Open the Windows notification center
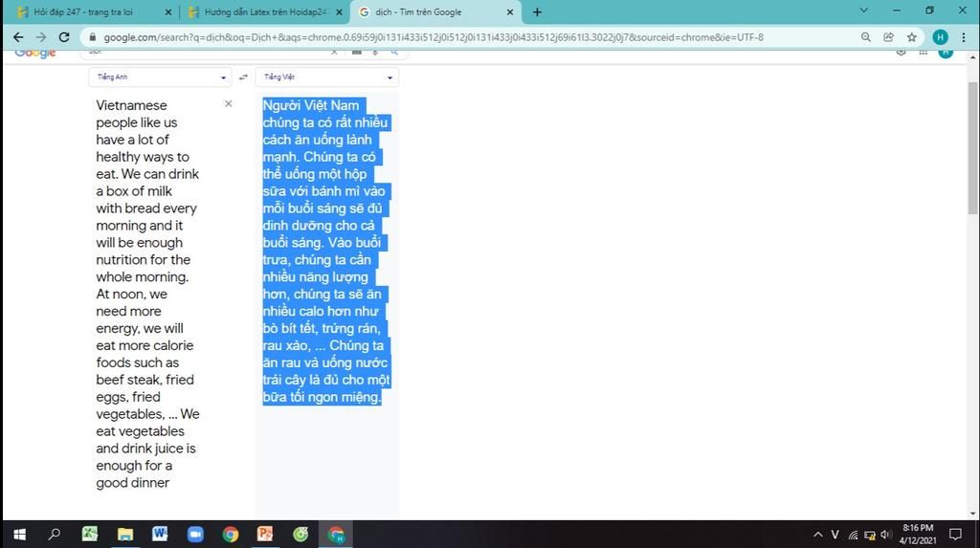Viewport: 980px width, 548px height. [x=955, y=535]
